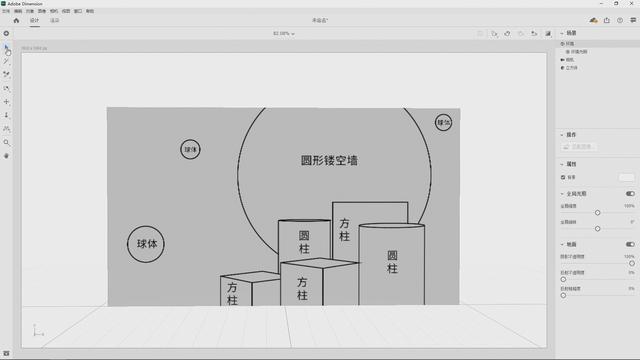Choose the Horizon tool
Screen dimensions: 640x360
click(x=6, y=129)
